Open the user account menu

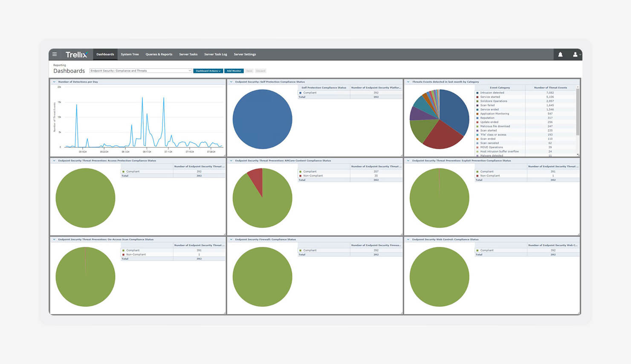[576, 55]
